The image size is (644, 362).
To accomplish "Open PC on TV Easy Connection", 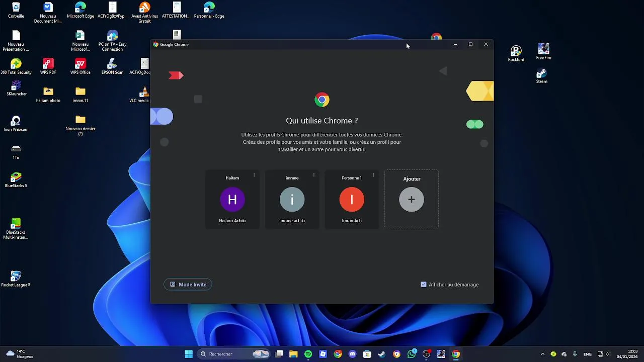I will coord(112,41).
